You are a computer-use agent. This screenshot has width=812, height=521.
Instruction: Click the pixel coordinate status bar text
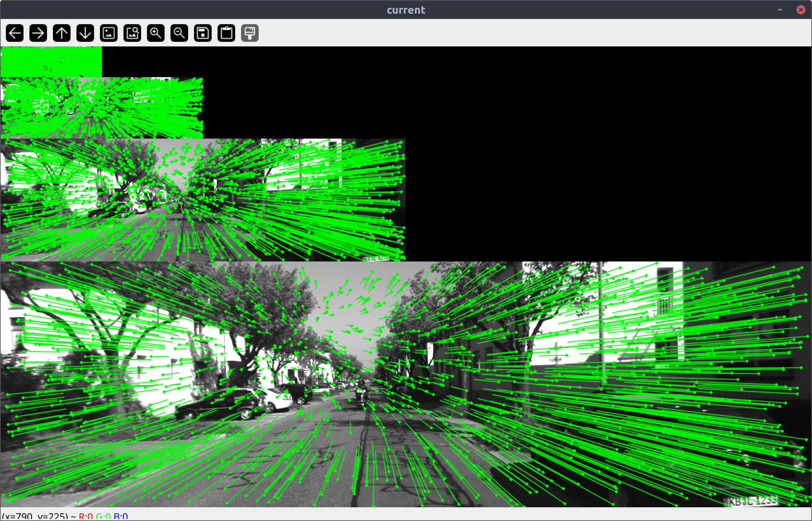click(64, 516)
